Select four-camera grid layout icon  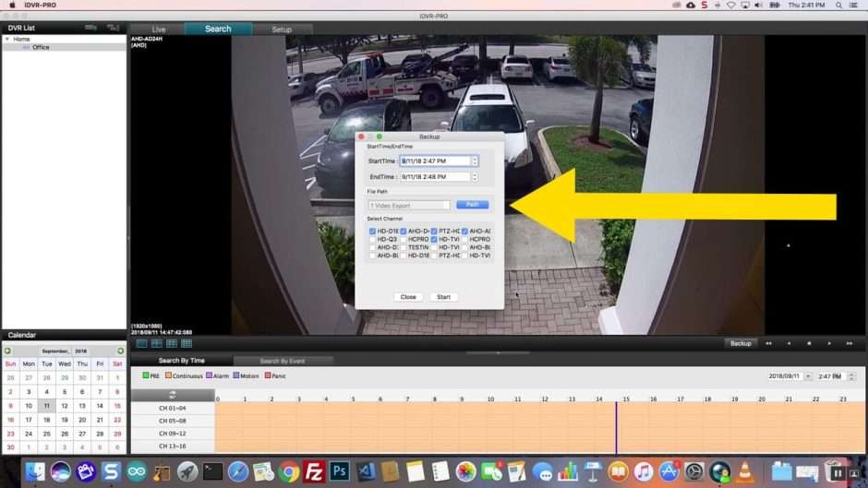157,343
